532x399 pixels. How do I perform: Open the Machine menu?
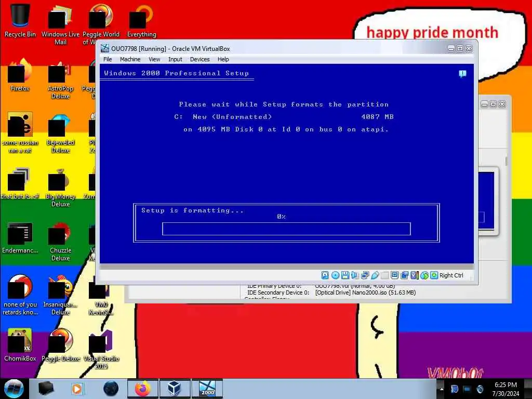click(130, 59)
